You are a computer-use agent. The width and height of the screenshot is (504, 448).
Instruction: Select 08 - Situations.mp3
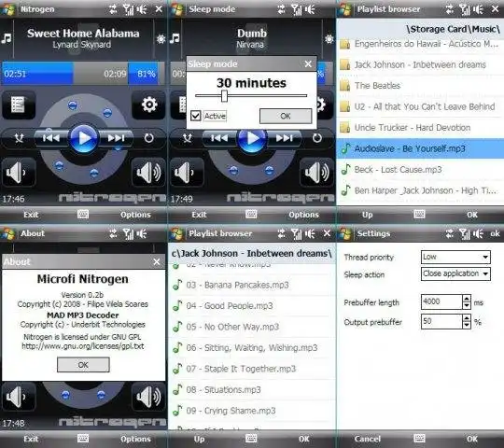coord(252,390)
